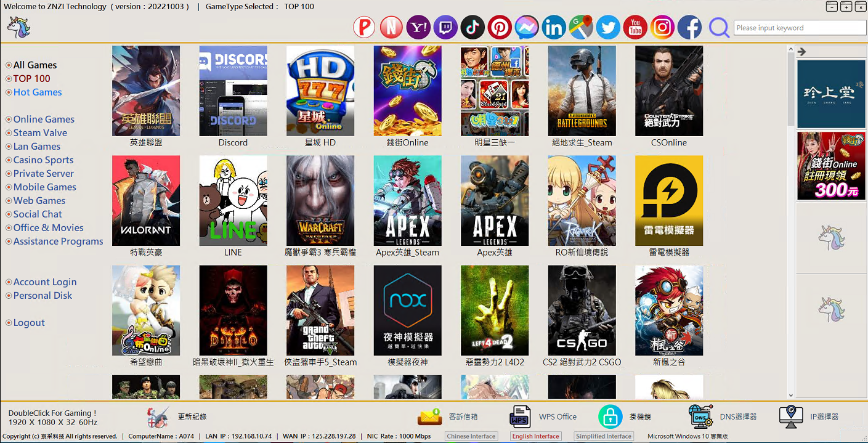Open the red P shortcut icon

click(x=364, y=28)
